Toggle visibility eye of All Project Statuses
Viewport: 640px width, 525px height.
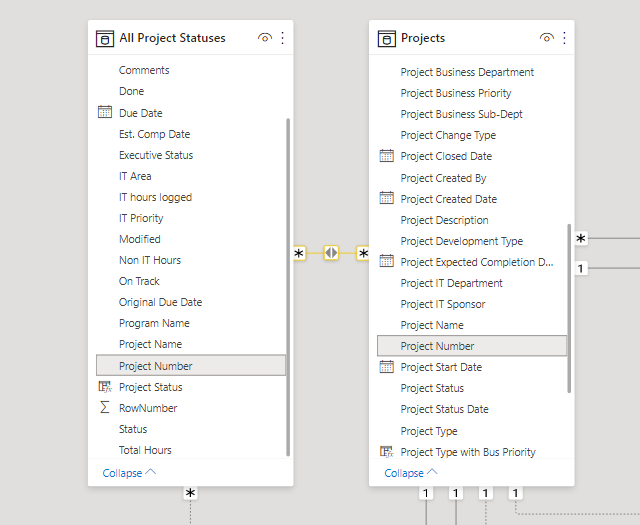coord(264,38)
